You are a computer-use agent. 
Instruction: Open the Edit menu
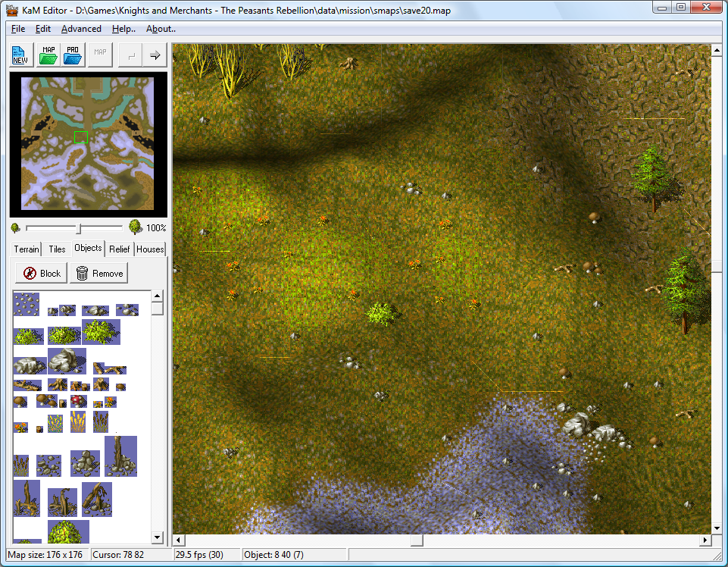[42, 29]
